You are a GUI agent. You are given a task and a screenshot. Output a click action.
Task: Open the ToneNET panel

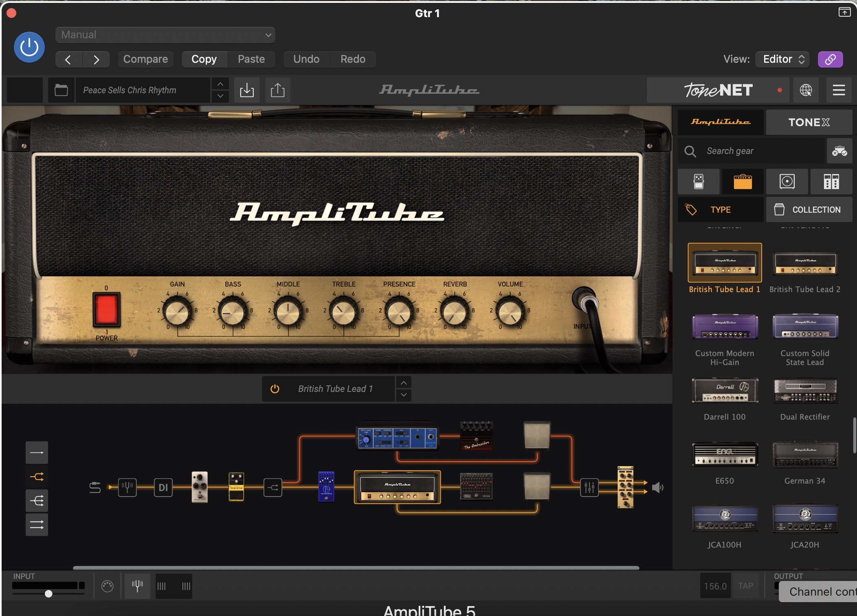click(718, 90)
